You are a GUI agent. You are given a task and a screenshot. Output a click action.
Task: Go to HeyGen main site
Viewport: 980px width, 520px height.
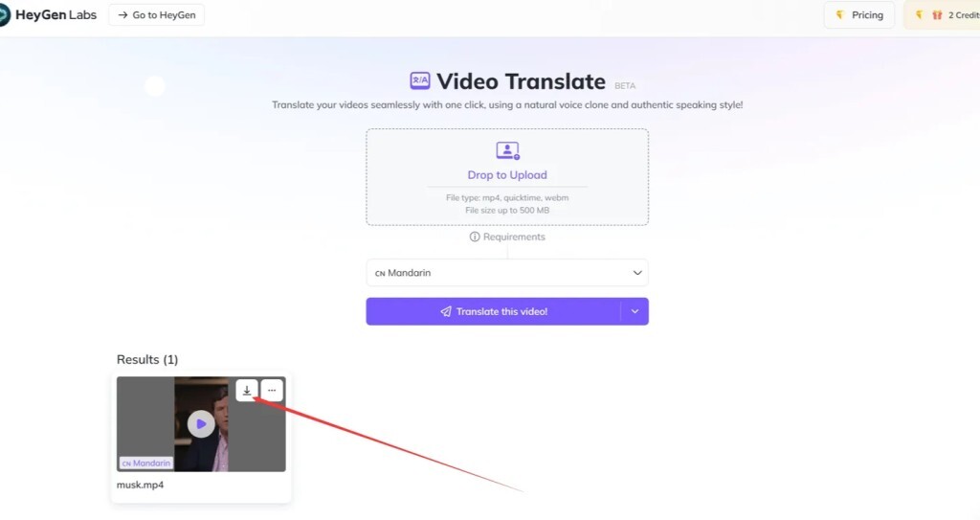[156, 15]
